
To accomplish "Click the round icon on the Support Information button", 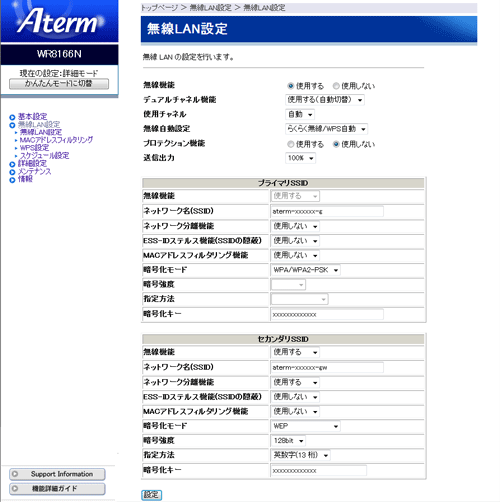I will tap(15, 474).
